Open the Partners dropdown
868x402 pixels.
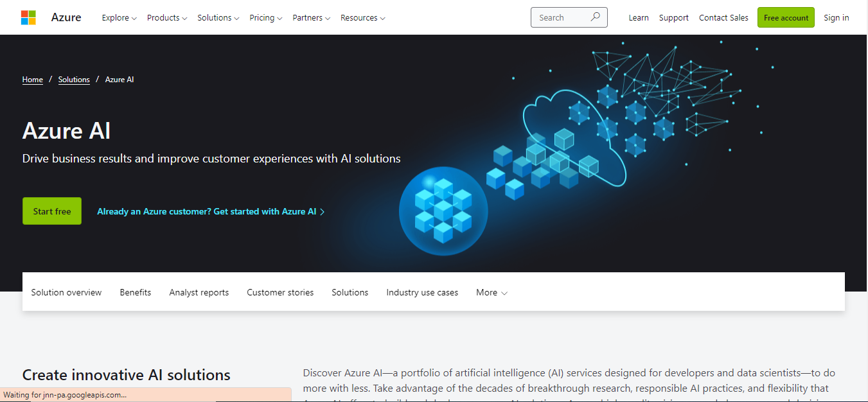click(x=312, y=18)
